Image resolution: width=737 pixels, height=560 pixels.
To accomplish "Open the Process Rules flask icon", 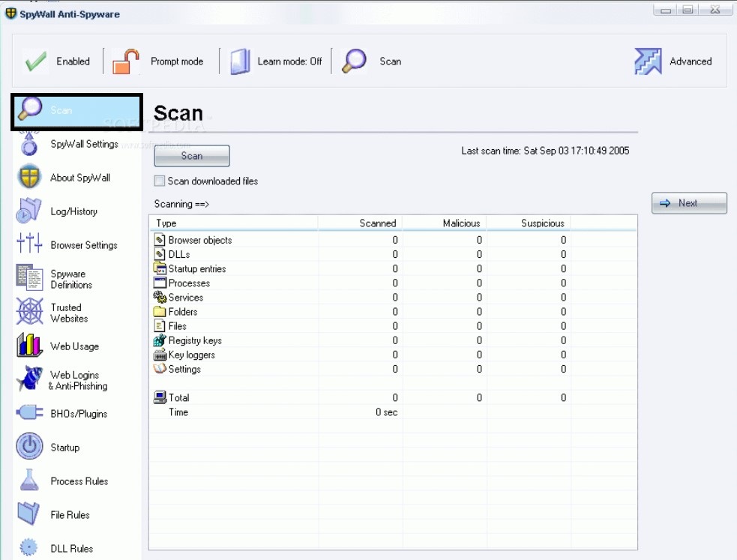I will tap(29, 480).
